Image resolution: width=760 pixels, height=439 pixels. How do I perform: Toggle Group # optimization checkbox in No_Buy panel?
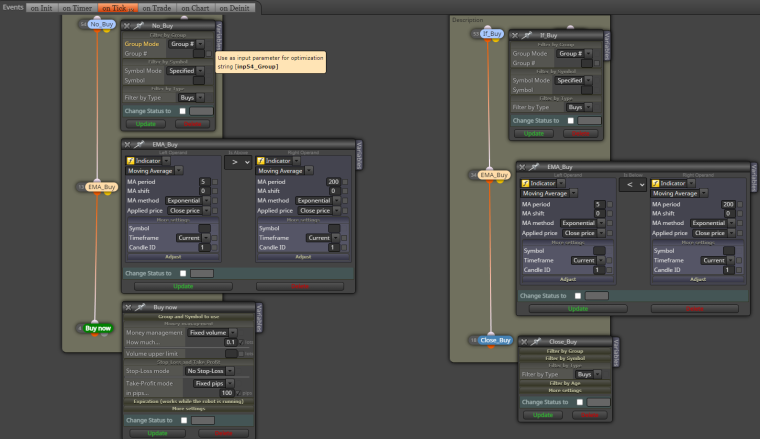(x=209, y=54)
